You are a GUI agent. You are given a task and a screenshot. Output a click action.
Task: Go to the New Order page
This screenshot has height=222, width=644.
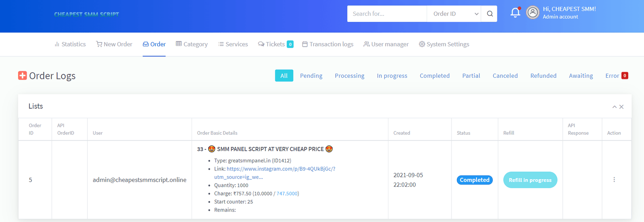(x=114, y=44)
